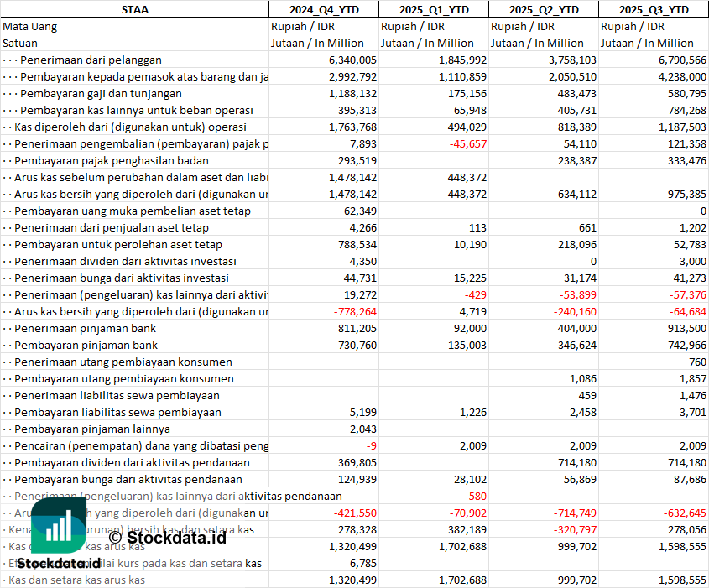Image resolution: width=709 pixels, height=588 pixels.
Task: Click Penerimaan dividen dari aktivitas investasi
Action: (x=125, y=261)
